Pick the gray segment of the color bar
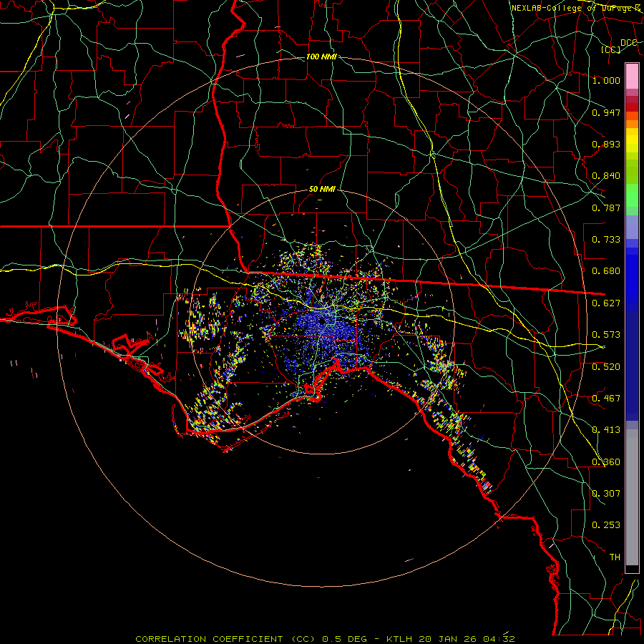The height and width of the screenshot is (644, 644). pyautogui.click(x=632, y=497)
